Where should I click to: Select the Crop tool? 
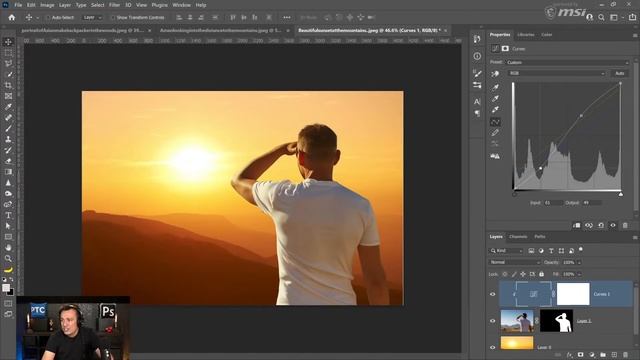[8, 85]
